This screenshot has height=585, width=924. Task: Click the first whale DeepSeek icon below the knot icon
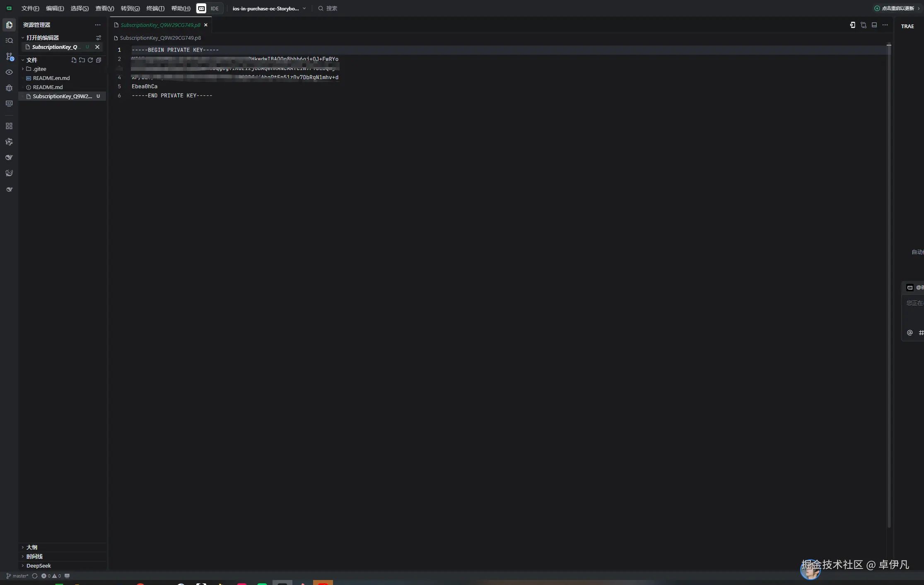[x=9, y=157]
